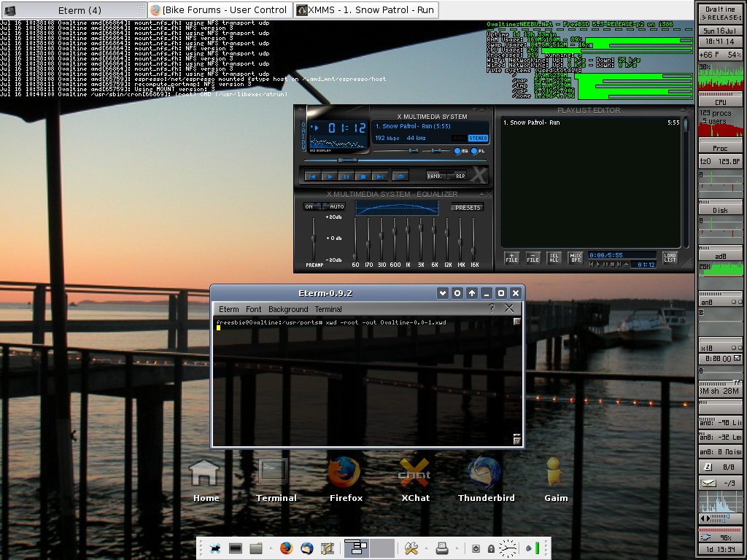This screenshot has width=747, height=560.
Task: Click the XMMS eject button
Action: click(x=400, y=176)
